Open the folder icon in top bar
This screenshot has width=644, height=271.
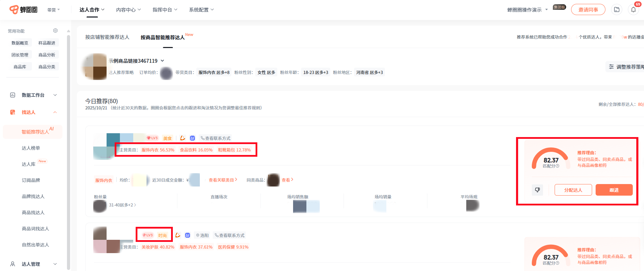point(617,10)
